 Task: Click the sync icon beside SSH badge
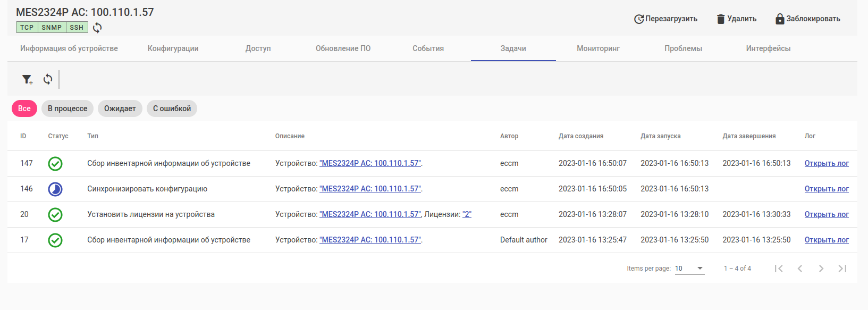[x=97, y=28]
